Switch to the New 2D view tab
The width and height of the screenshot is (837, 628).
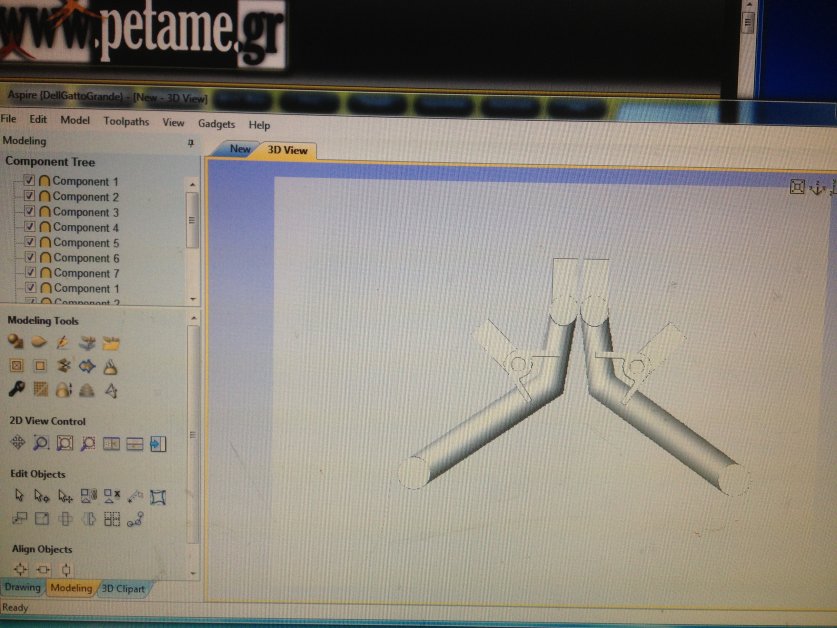(x=240, y=149)
